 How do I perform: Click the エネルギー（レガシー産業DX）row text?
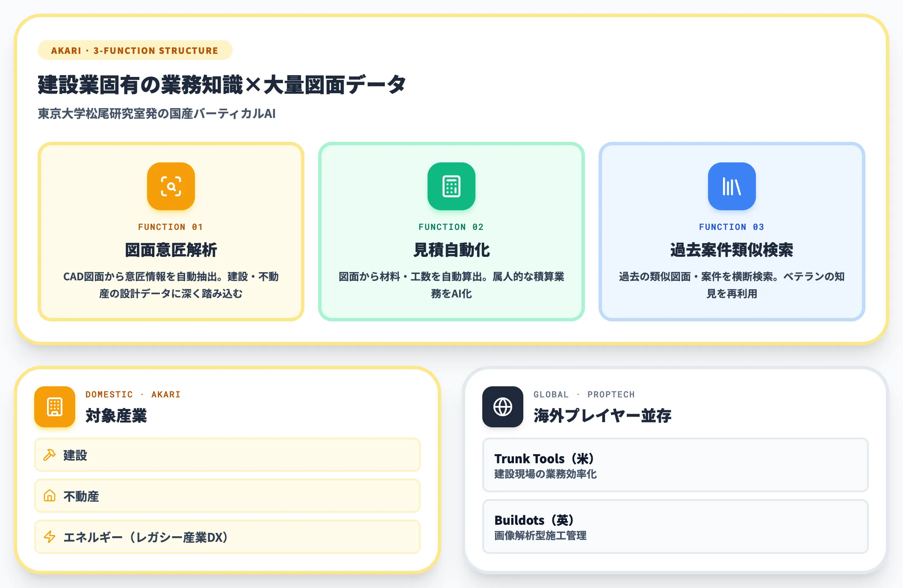pyautogui.click(x=145, y=538)
